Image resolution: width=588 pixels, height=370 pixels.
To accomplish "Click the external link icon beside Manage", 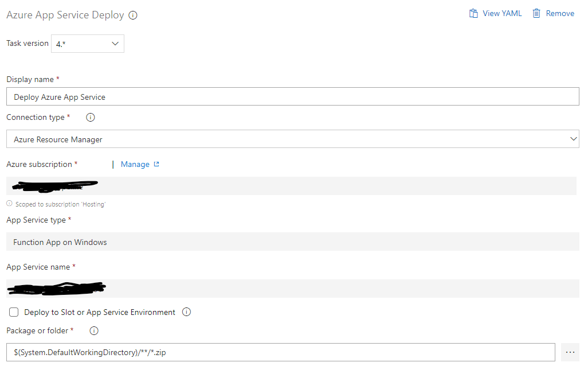I will tap(156, 164).
